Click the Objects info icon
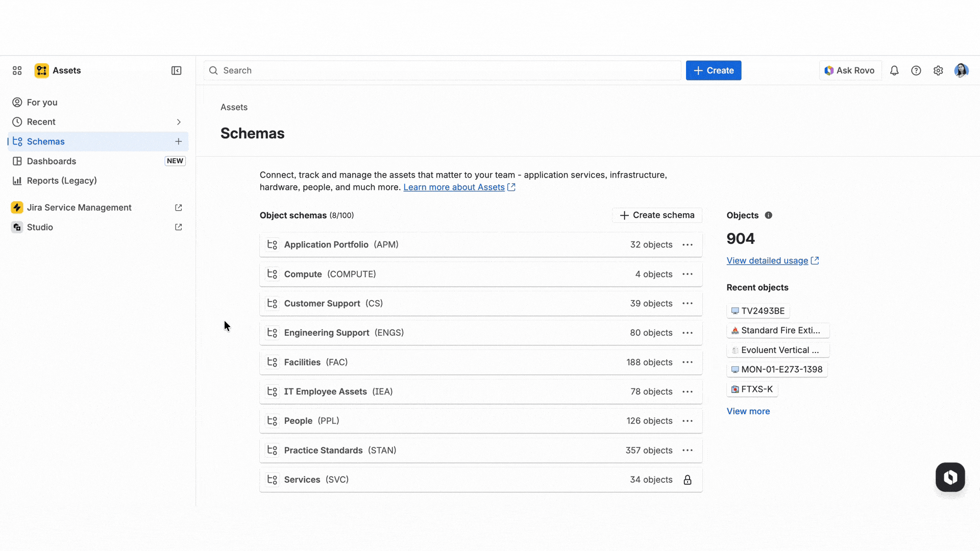980x551 pixels. [768, 215]
